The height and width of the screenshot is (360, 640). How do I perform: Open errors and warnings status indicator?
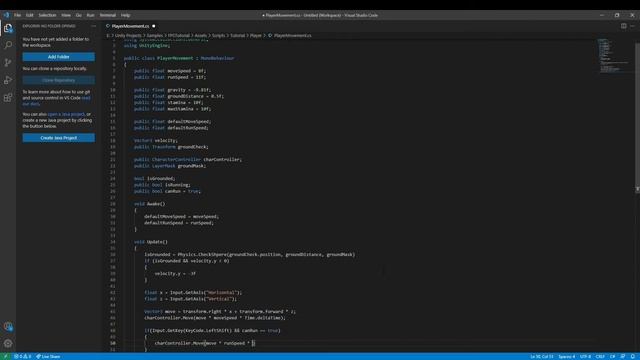[22, 356]
